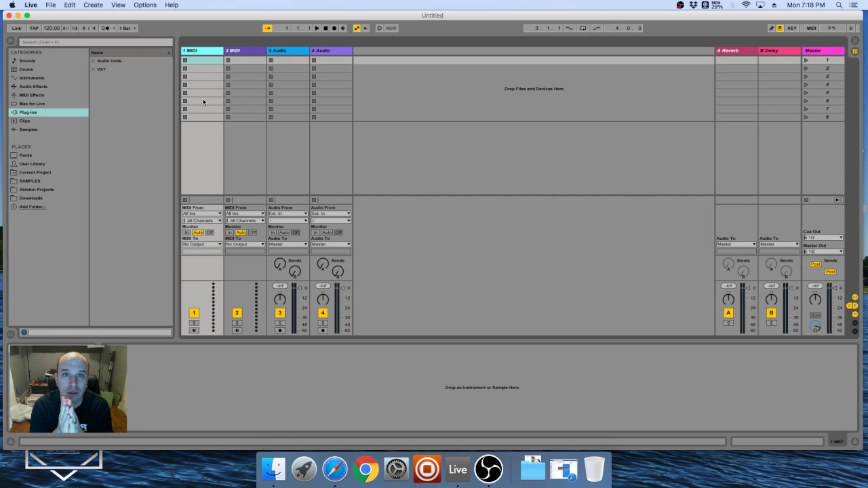This screenshot has width=868, height=488.
Task: Click the Session Record circle button
Action: point(379,28)
